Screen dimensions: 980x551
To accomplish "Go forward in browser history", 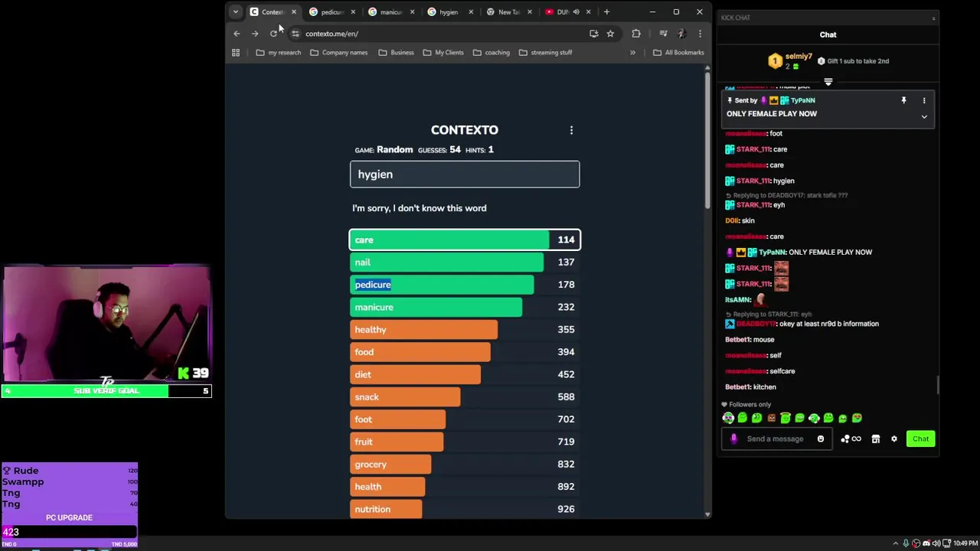I will [255, 34].
